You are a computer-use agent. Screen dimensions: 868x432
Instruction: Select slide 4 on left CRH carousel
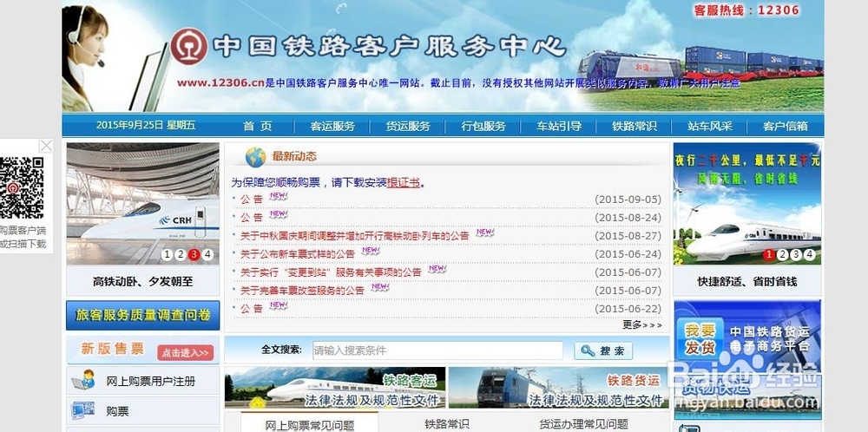point(207,254)
